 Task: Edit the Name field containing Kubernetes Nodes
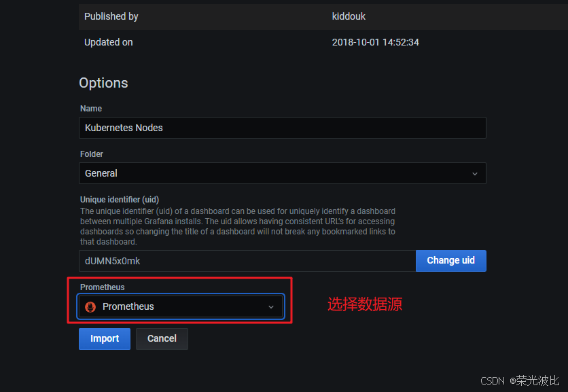click(283, 128)
